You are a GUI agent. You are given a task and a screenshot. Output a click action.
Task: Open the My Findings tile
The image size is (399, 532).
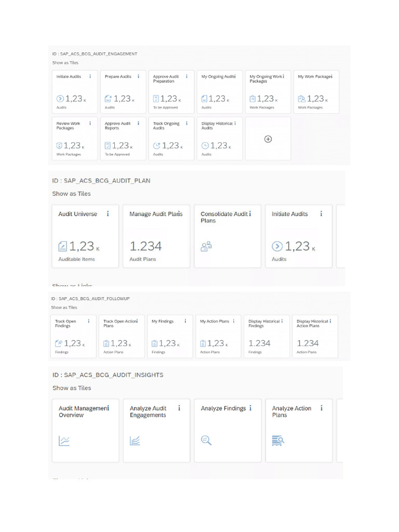pos(170,336)
